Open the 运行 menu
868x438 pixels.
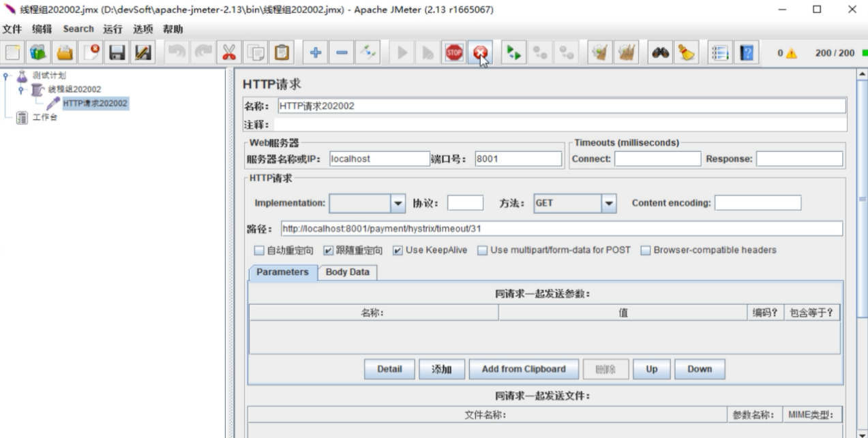(113, 29)
